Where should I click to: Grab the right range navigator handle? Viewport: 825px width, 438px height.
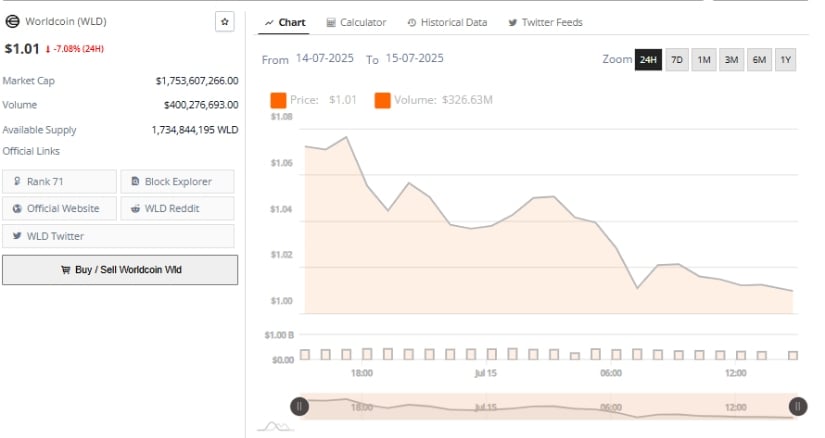pos(798,406)
